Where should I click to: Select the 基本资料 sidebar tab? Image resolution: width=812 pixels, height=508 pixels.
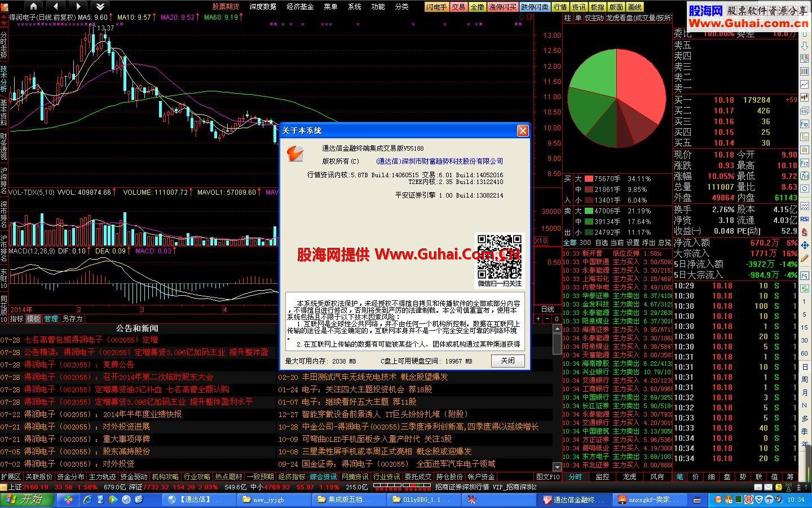(4, 112)
